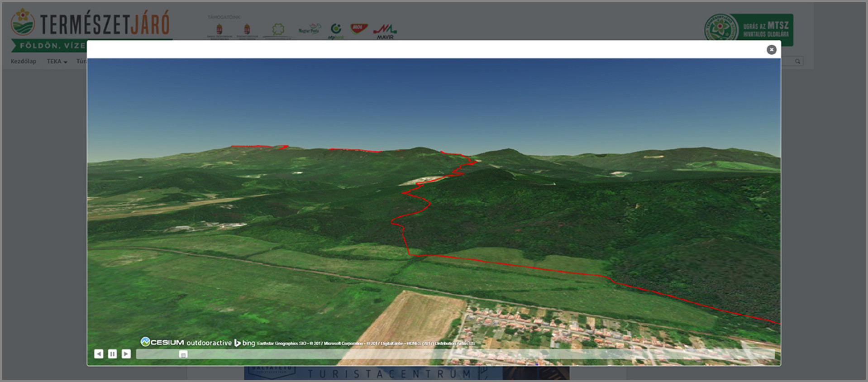The width and height of the screenshot is (868, 382).
Task: Click the green clover sponsor logo
Action: tap(278, 30)
